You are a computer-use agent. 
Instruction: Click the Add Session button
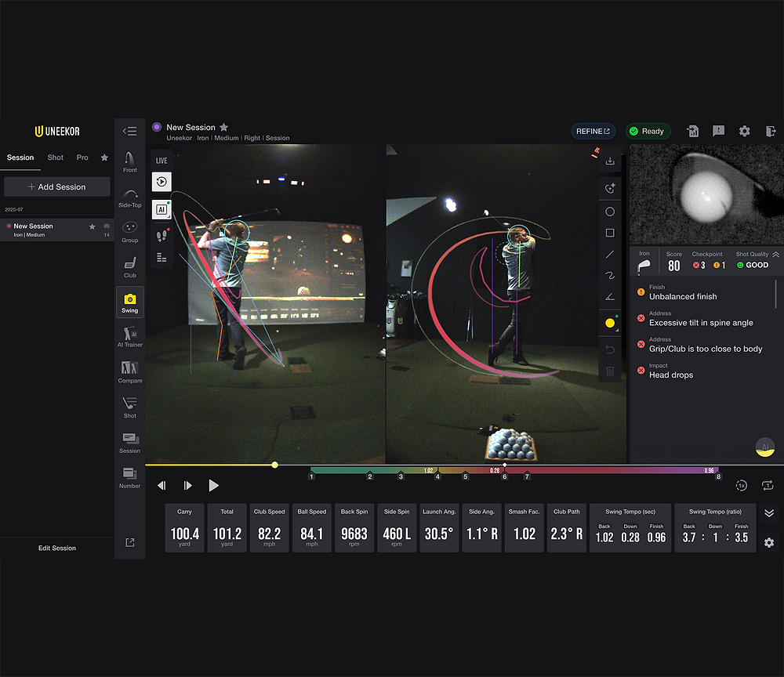click(x=56, y=186)
